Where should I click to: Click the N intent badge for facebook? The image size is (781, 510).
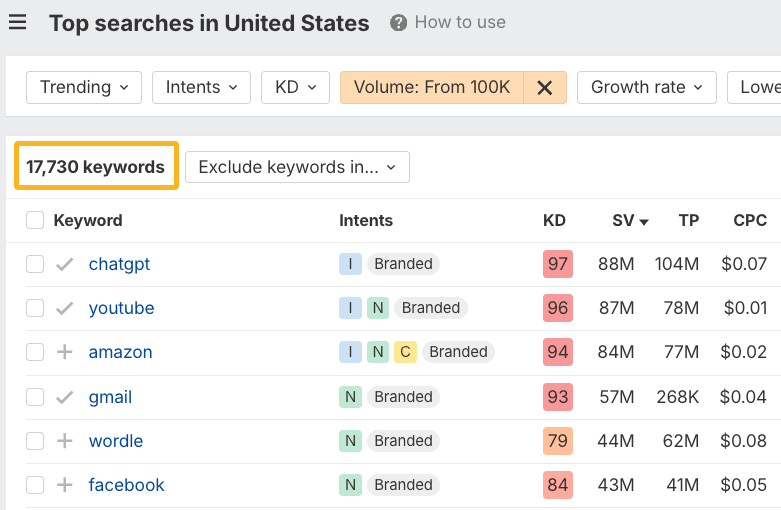pos(350,485)
